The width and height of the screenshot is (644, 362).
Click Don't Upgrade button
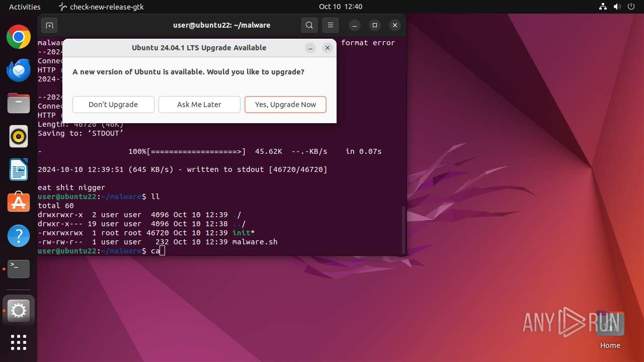(x=113, y=105)
